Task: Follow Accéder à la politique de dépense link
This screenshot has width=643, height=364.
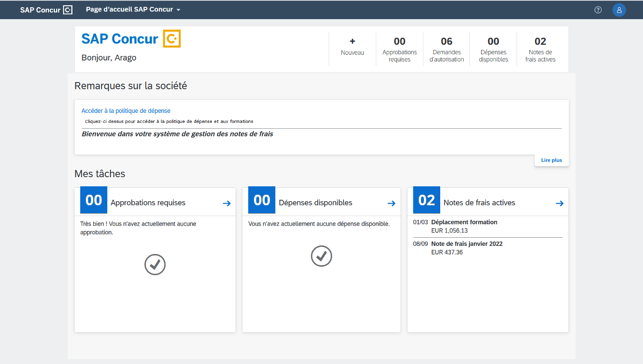Action: coord(126,111)
